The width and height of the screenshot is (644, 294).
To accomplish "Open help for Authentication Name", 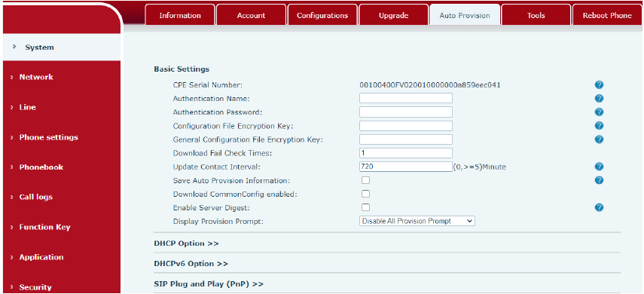I will [x=599, y=99].
